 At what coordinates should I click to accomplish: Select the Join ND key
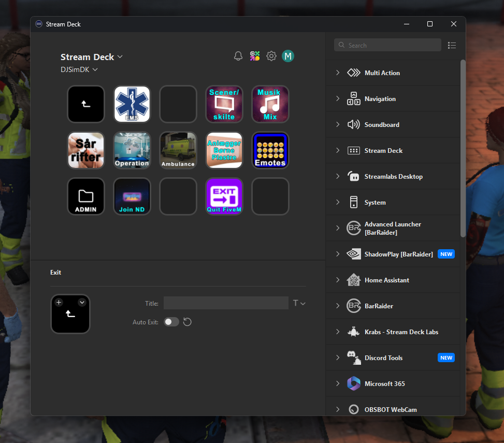click(x=132, y=196)
